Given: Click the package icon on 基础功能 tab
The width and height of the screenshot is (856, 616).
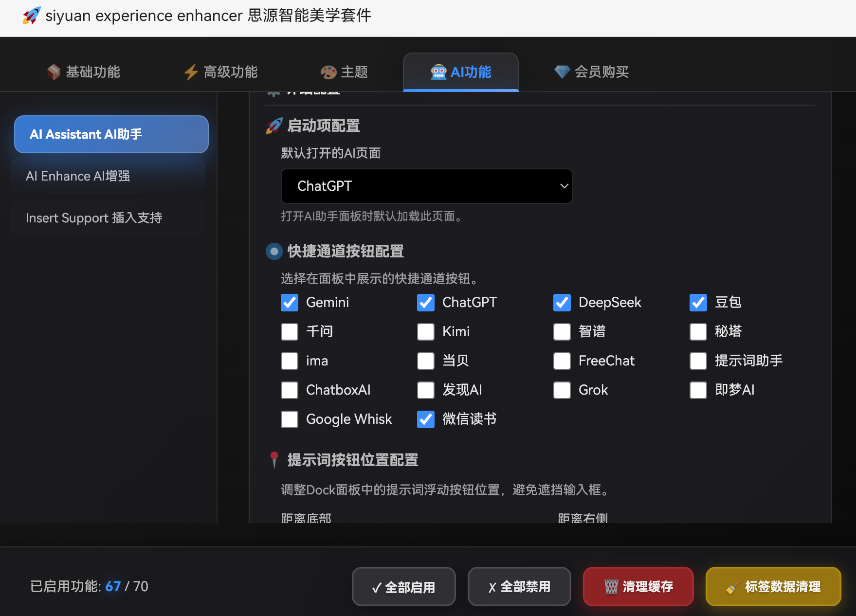Looking at the screenshot, I should (54, 72).
